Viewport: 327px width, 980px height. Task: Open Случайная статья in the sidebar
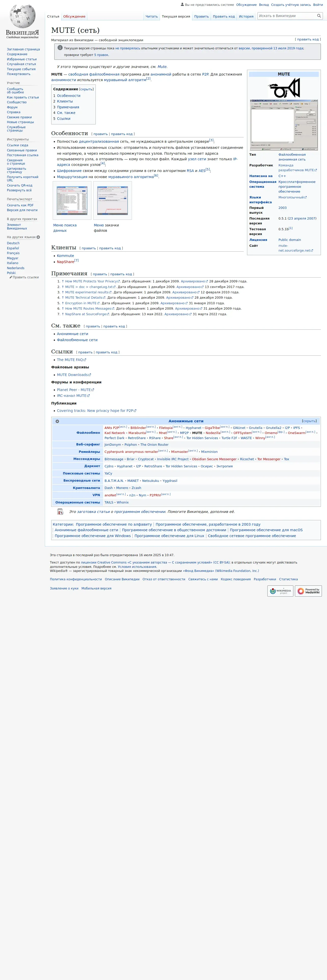21,64
